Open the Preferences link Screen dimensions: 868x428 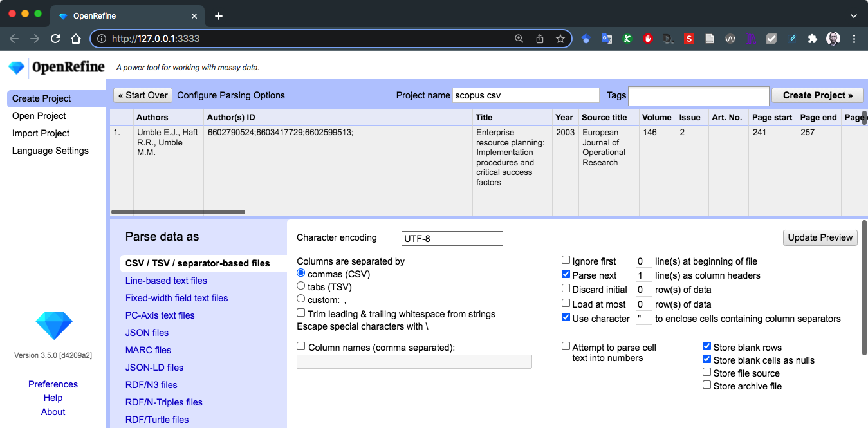(x=53, y=384)
